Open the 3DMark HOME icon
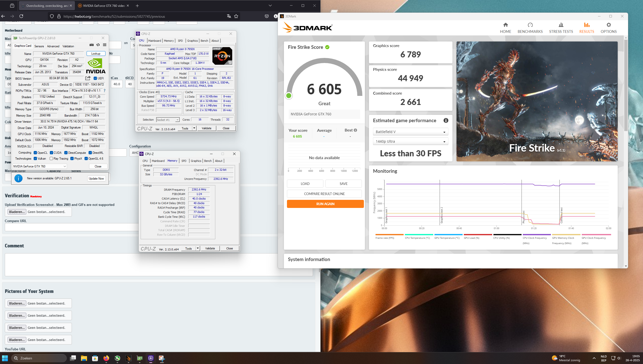The height and width of the screenshot is (364, 643). [505, 25]
